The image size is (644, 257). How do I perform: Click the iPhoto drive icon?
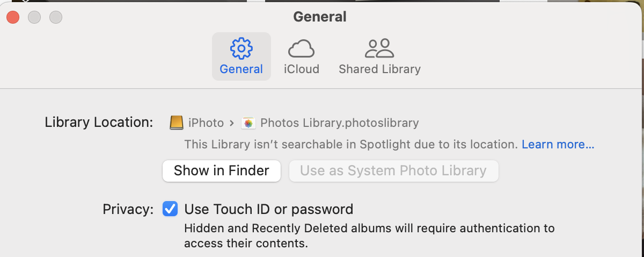click(177, 123)
